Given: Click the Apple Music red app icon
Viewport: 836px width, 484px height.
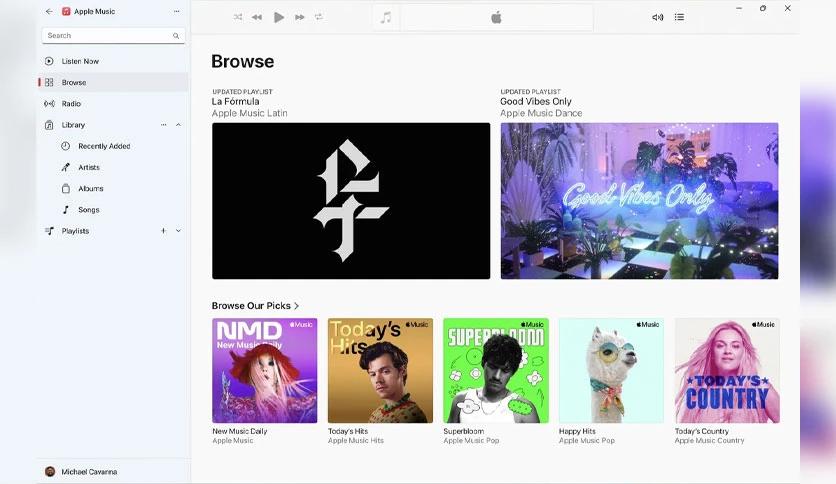Looking at the screenshot, I should 66,11.
